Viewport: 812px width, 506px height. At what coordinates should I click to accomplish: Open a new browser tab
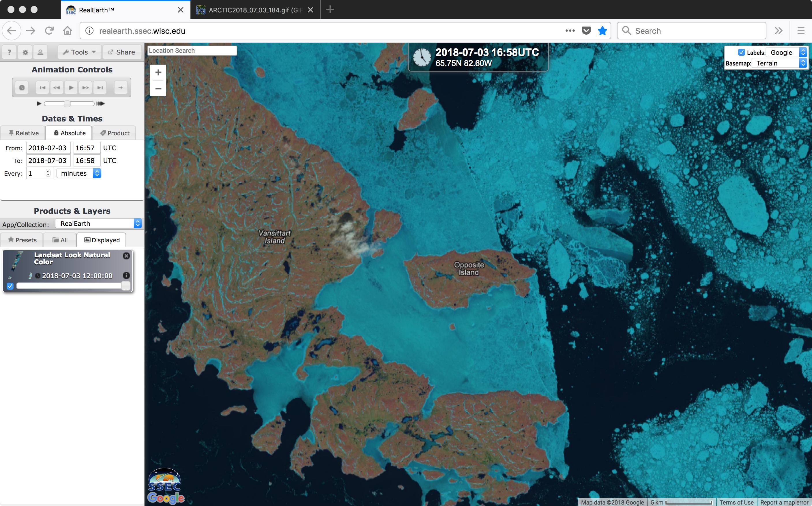coord(330,9)
